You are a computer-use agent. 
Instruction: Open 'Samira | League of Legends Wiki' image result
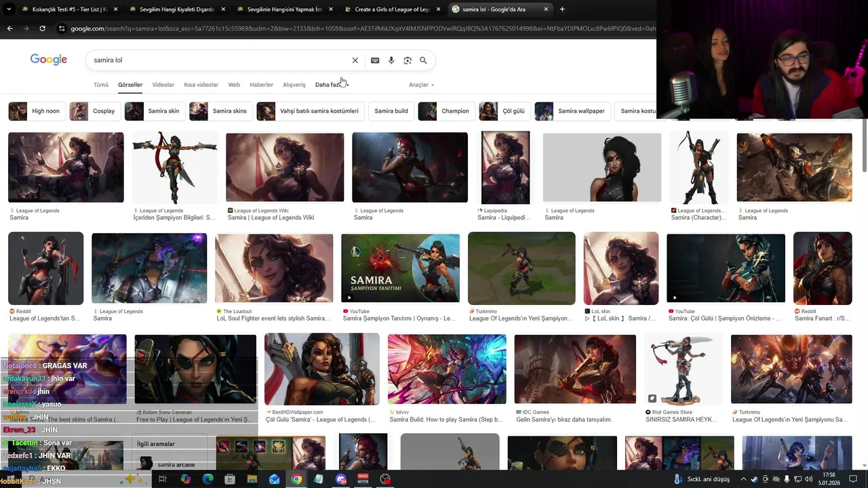coord(285,167)
